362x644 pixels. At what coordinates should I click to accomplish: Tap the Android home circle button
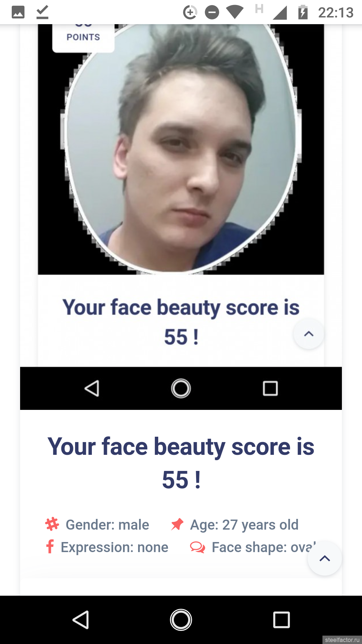tap(181, 620)
